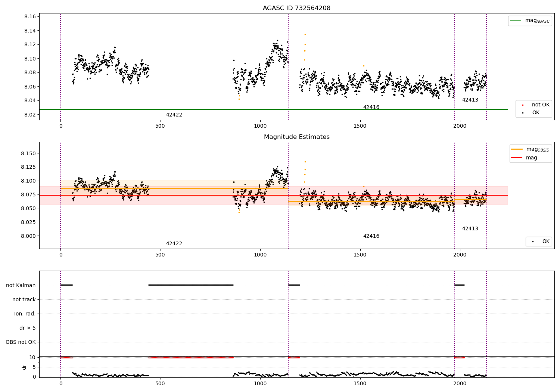Click the 'not track' axis label
The width and height of the screenshot is (560, 392).
pos(24,299)
